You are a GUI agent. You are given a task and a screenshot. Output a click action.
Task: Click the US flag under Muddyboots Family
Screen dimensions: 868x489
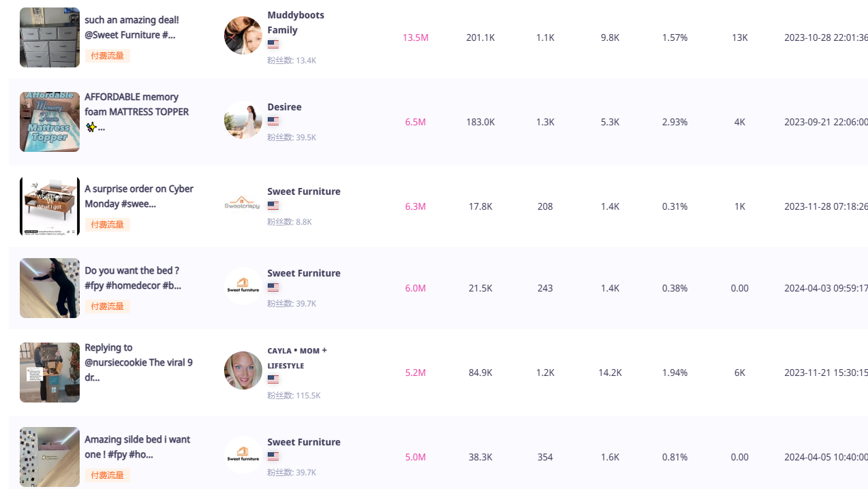[273, 44]
